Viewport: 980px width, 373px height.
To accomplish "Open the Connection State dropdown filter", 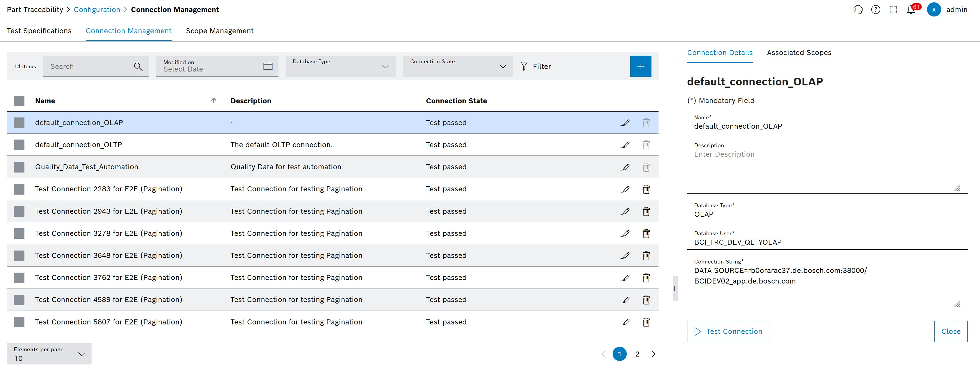I will (458, 66).
